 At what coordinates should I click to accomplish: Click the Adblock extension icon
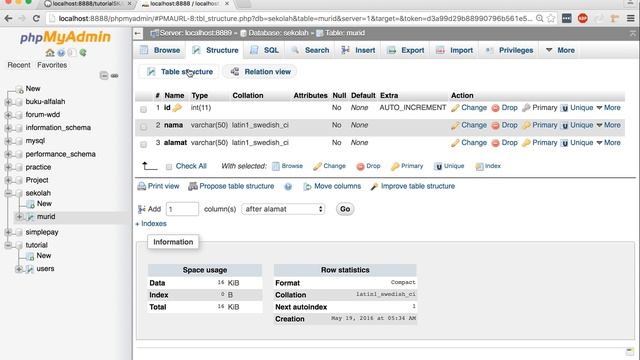[582, 18]
